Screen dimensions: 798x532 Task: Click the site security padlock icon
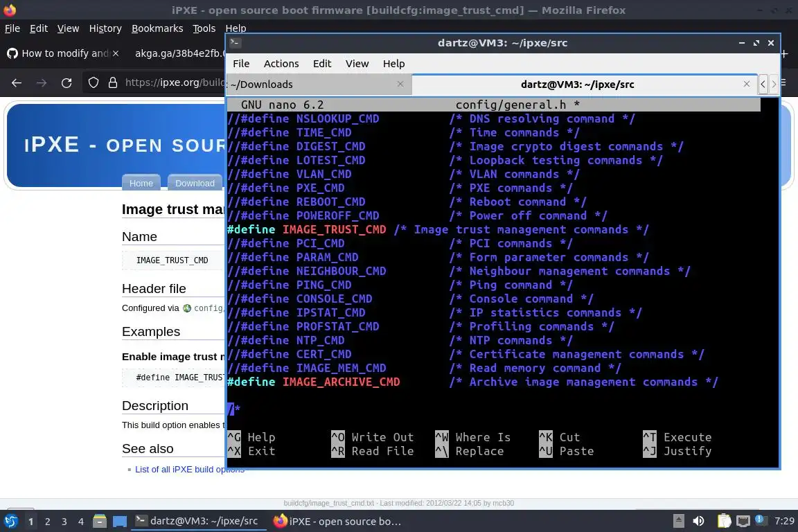pos(113,82)
